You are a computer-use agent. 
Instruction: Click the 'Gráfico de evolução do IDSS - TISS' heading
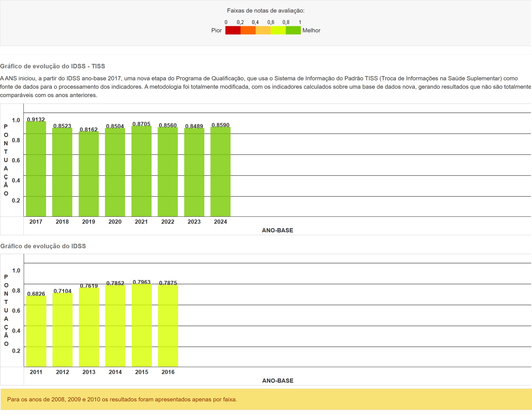tap(52, 66)
